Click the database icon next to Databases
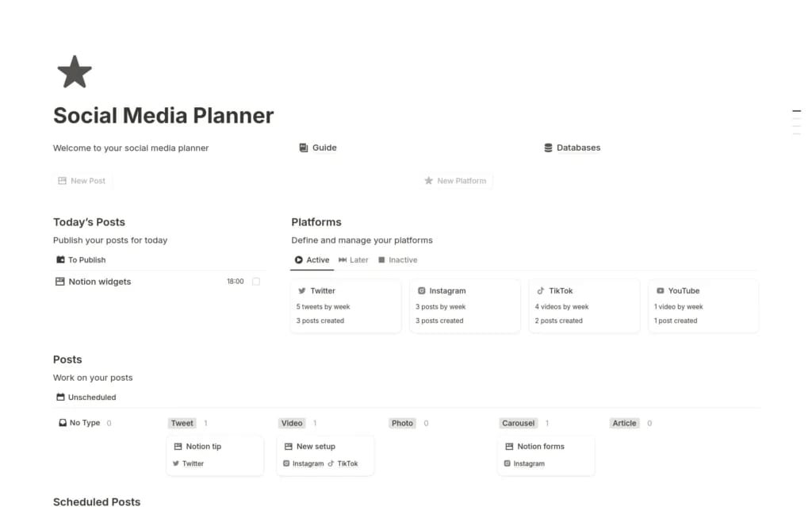The width and height of the screenshot is (812, 507). click(548, 148)
